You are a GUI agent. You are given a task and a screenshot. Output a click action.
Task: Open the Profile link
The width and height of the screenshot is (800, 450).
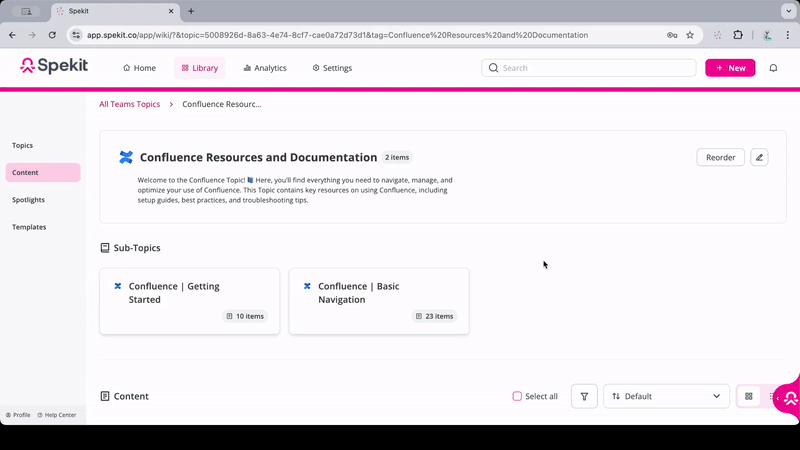click(18, 415)
